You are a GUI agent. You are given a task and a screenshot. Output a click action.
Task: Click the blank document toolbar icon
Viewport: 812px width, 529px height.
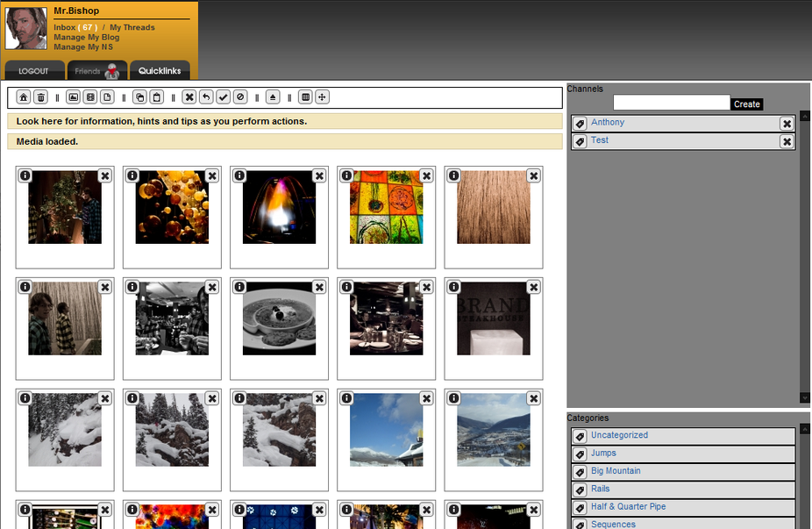(x=107, y=97)
